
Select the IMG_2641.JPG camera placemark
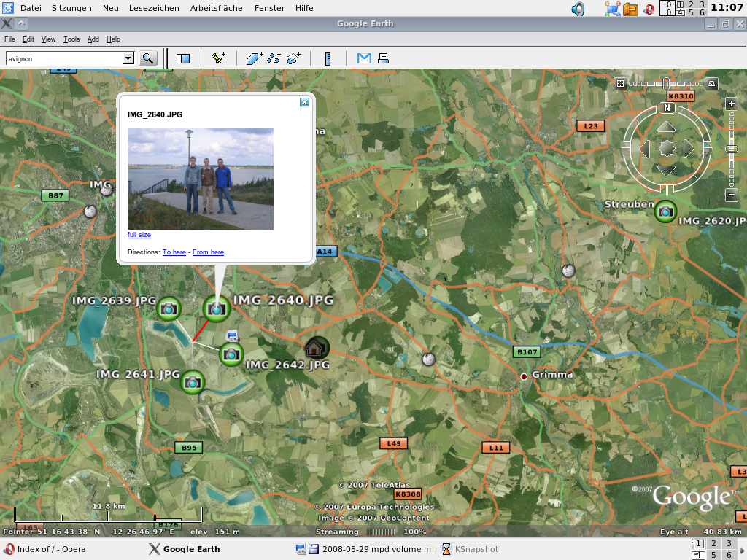tap(193, 382)
